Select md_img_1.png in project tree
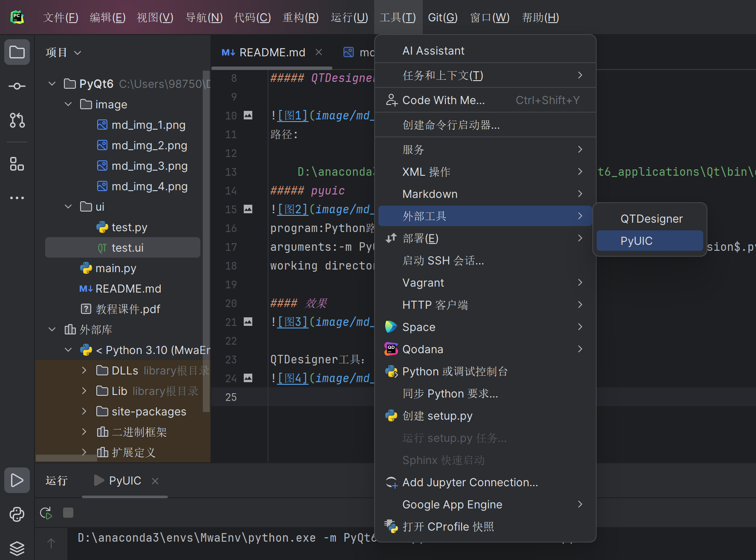 (x=148, y=125)
